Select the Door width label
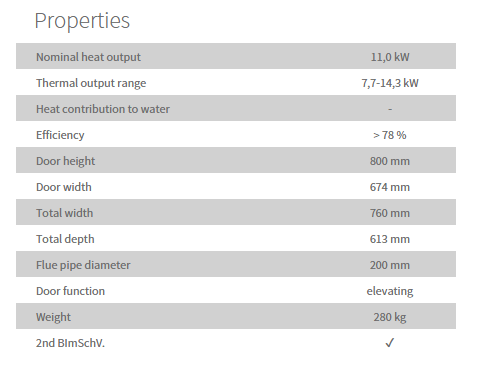 point(64,187)
